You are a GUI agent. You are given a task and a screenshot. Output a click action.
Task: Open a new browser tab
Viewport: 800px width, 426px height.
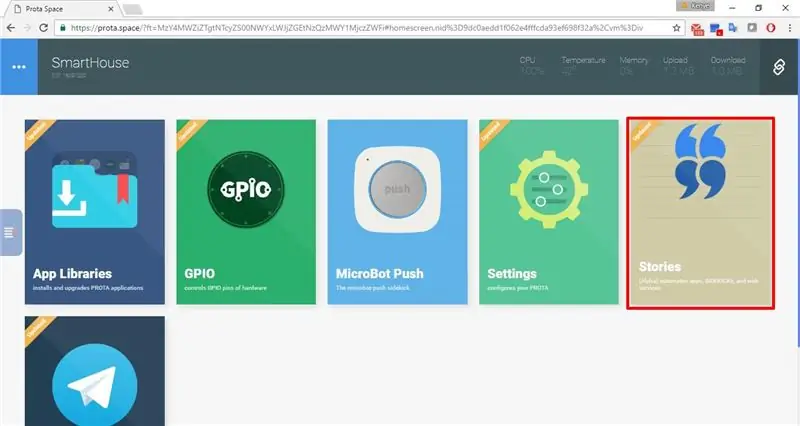coord(133,9)
